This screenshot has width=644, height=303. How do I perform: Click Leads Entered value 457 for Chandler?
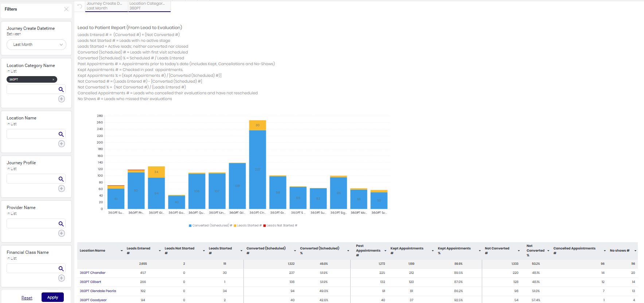[x=143, y=273]
